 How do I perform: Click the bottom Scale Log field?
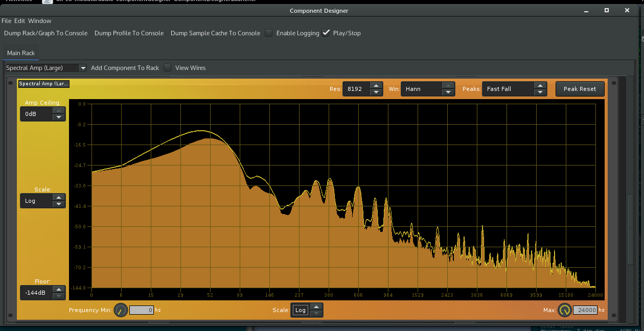(301, 310)
